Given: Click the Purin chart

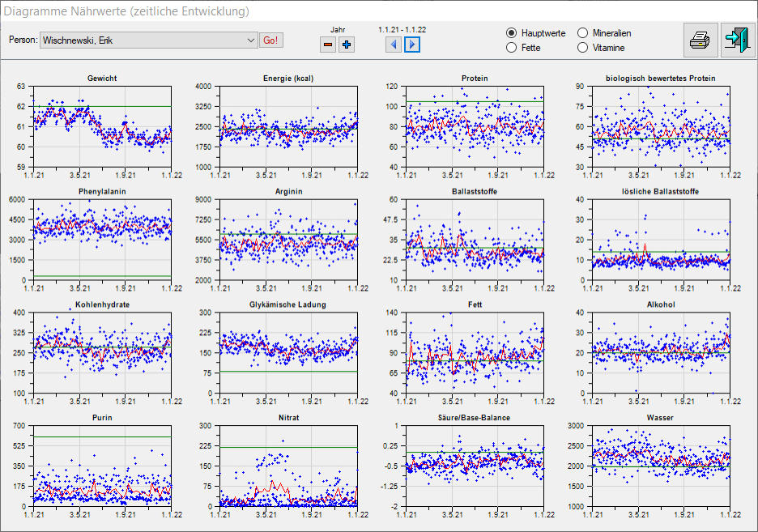Looking at the screenshot, I should coord(102,466).
